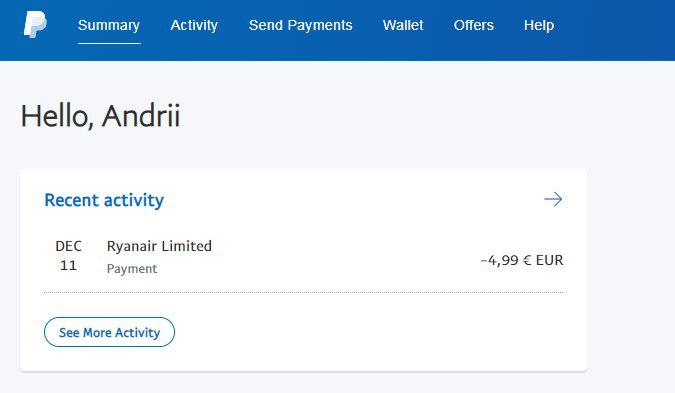
Task: Open full activity via the arrow icon
Action: pos(553,199)
